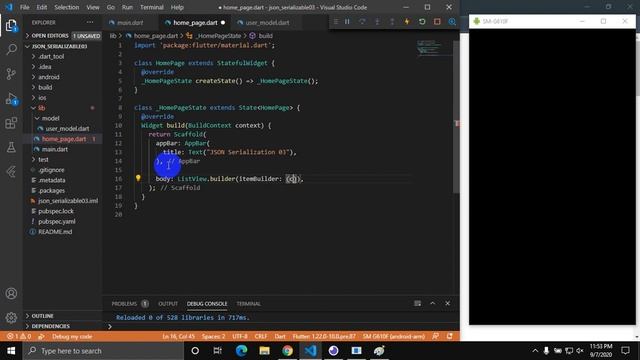Expand the build folder
Image resolution: width=640 pixels, height=360 pixels.
pos(62,87)
